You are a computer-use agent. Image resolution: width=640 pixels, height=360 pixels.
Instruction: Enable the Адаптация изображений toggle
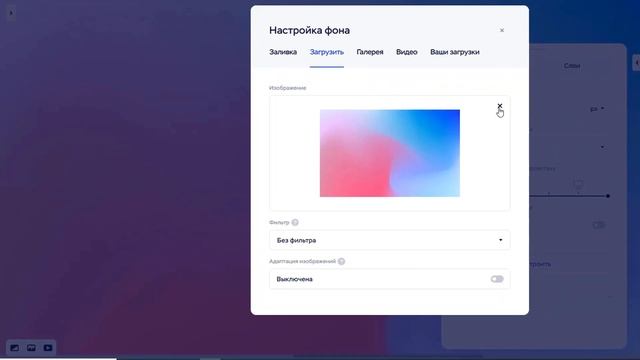pos(497,279)
